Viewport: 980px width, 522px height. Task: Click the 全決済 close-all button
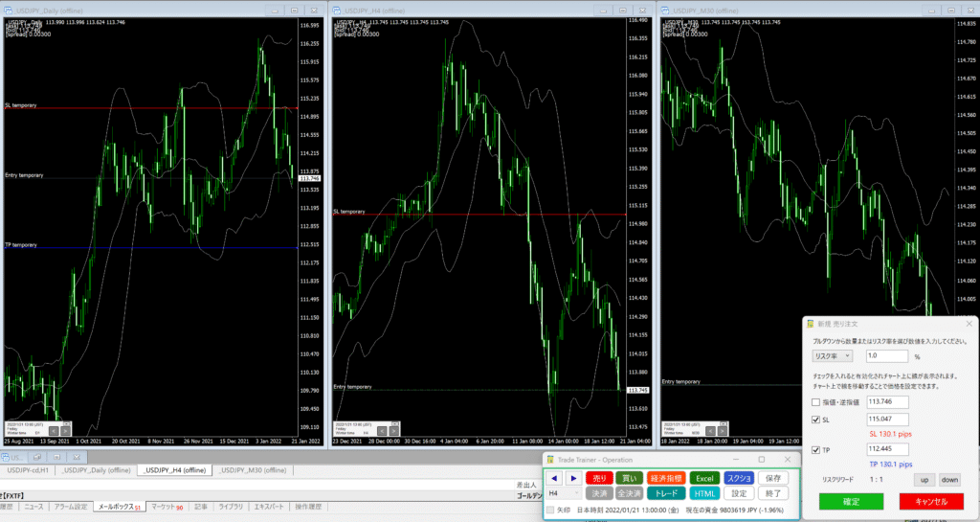(x=629, y=493)
